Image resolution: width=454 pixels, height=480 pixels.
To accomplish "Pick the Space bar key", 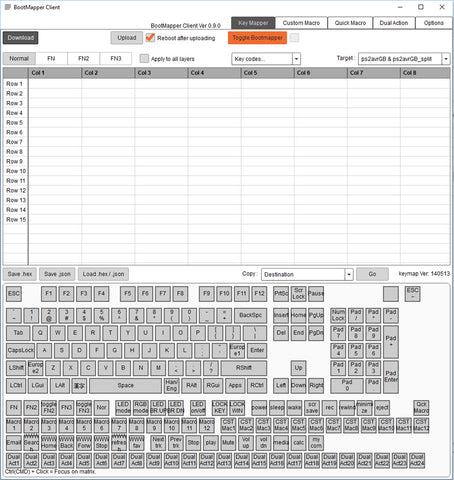I will pos(125,385).
